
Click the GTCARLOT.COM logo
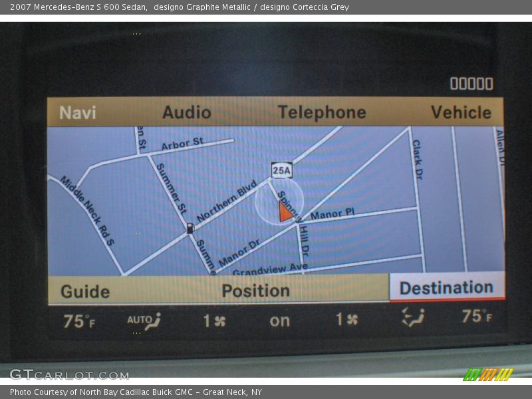point(69,374)
